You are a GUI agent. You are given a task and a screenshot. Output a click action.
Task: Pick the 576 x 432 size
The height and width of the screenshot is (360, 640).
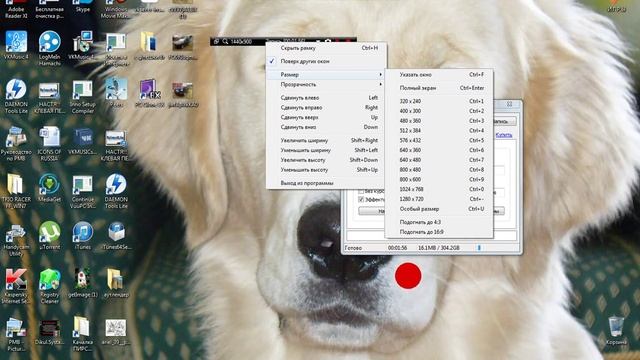(439, 140)
